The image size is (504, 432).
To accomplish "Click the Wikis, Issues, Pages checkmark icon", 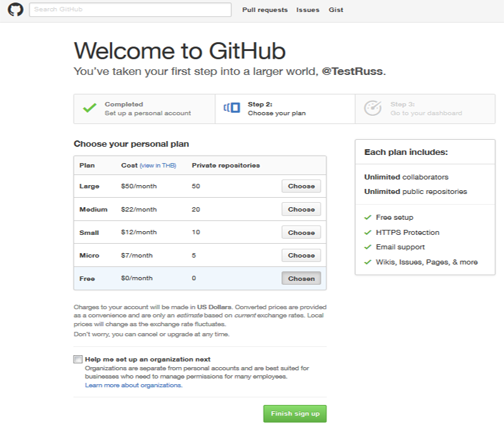I will tap(368, 262).
